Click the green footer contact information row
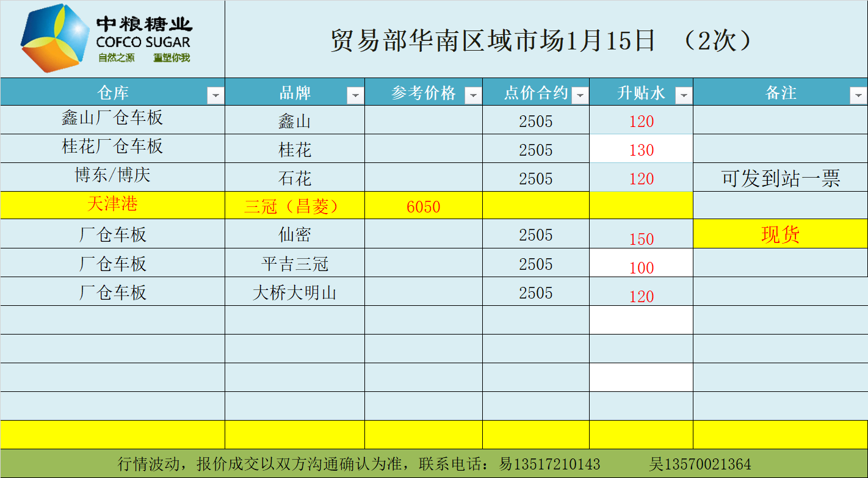 [433, 464]
